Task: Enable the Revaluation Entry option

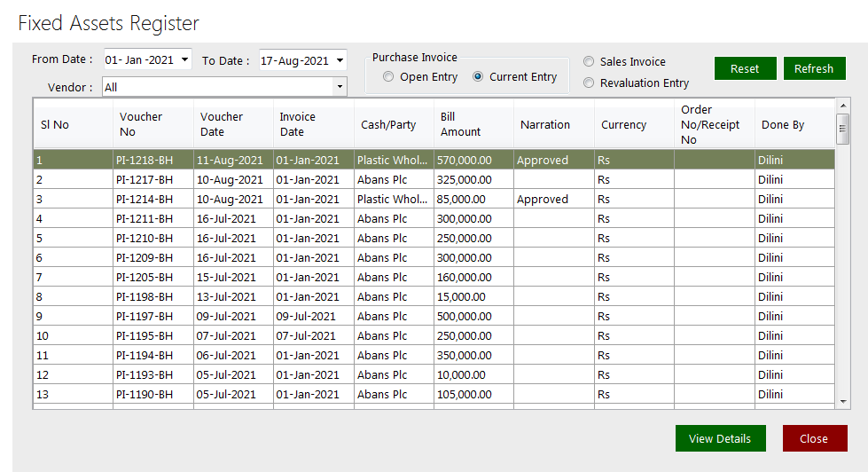Action: tap(589, 83)
